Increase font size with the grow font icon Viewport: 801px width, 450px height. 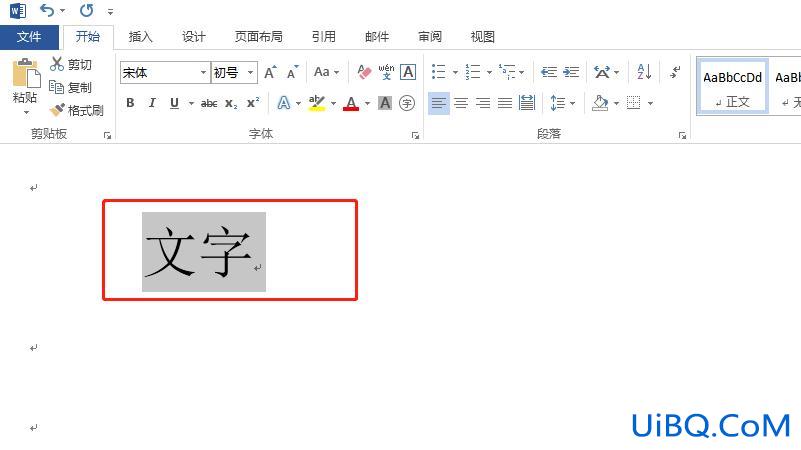[270, 73]
